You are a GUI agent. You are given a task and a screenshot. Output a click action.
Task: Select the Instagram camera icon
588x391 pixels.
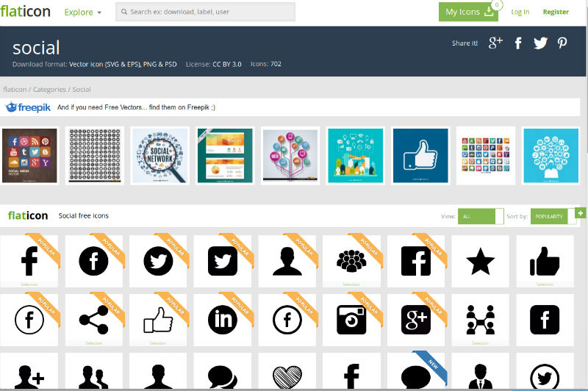click(351, 320)
